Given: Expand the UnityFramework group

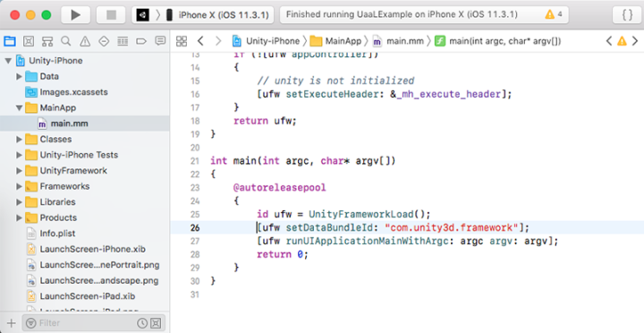Looking at the screenshot, I should [x=19, y=171].
